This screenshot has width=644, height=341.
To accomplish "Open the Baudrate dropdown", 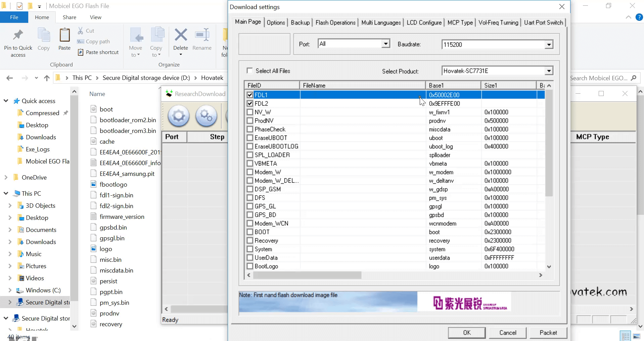I will (549, 45).
